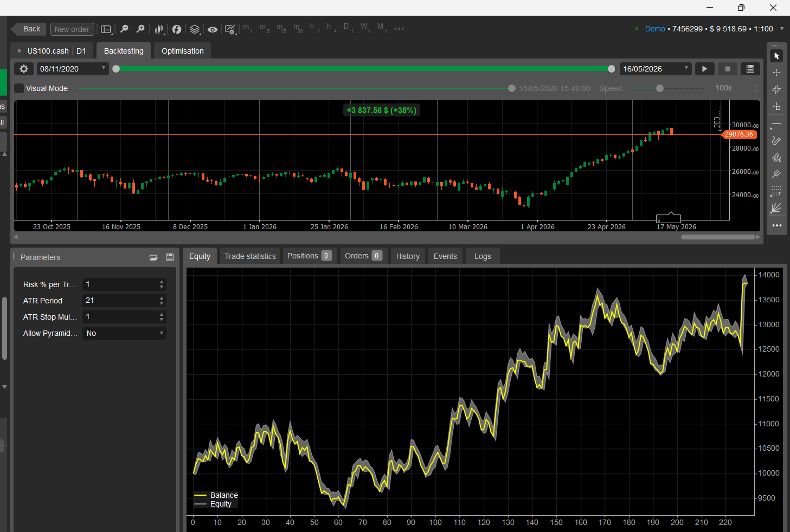
Task: Open the end date 16/05/2026 dropdown
Action: pos(656,69)
